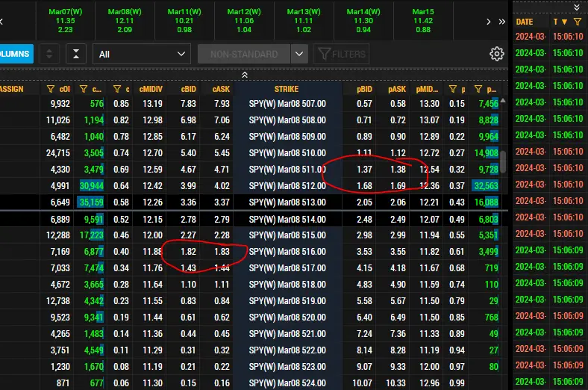This screenshot has width=588, height=390.
Task: Open the settings gear icon
Action: point(497,54)
